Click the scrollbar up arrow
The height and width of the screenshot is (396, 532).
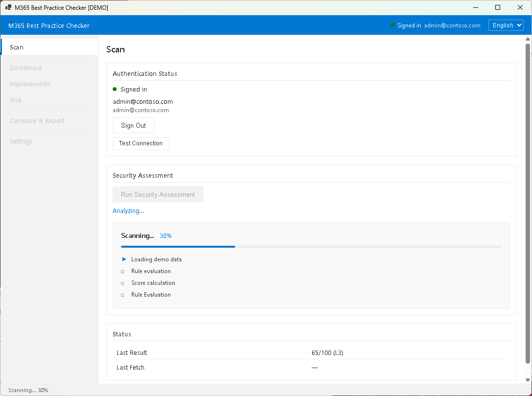(x=528, y=39)
